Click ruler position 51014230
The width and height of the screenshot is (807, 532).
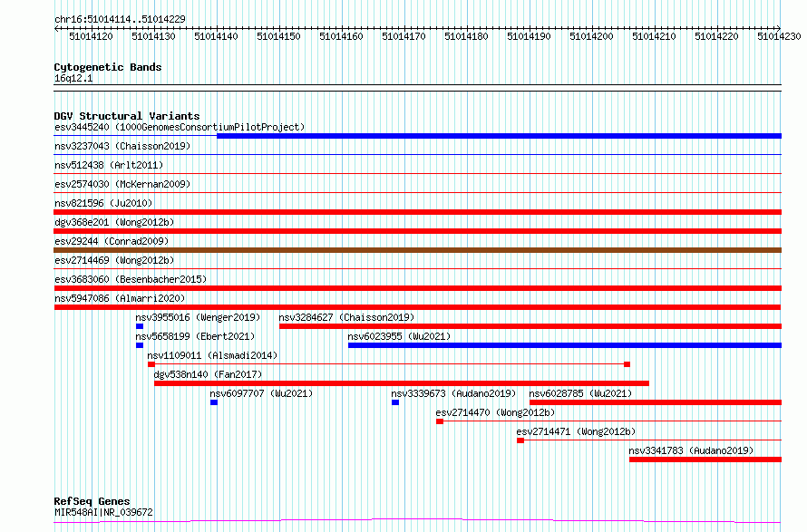pos(779,36)
